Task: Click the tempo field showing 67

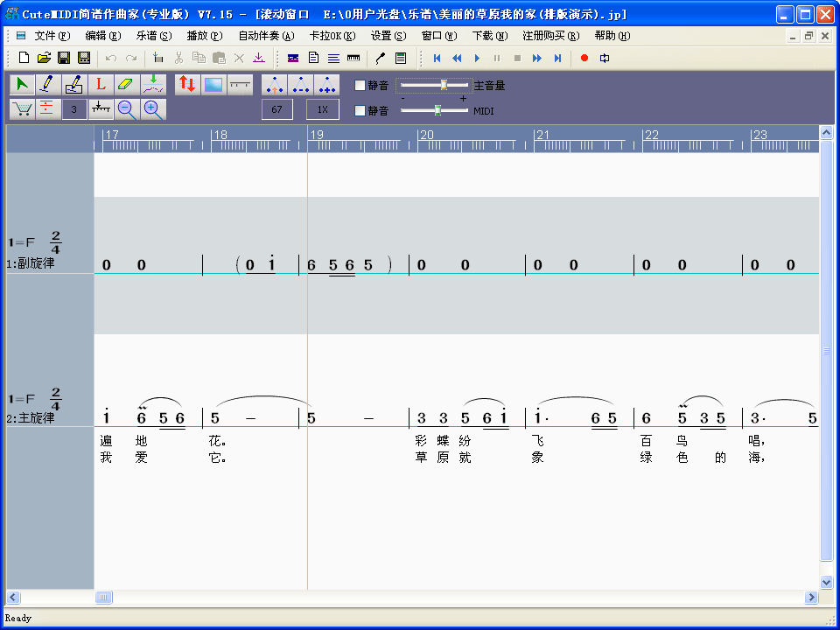Action: coord(277,109)
